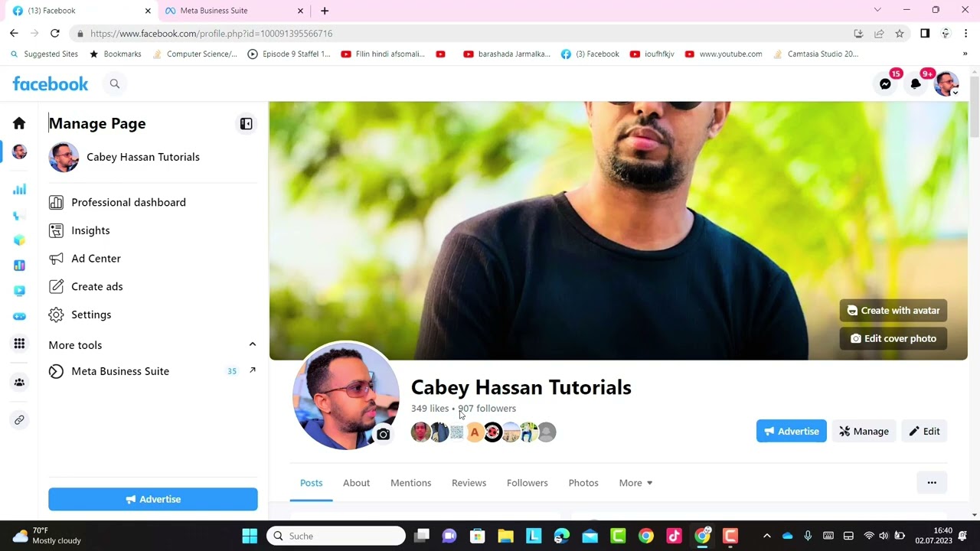
Task: Click blue Advertise button on profile
Action: pos(791,431)
